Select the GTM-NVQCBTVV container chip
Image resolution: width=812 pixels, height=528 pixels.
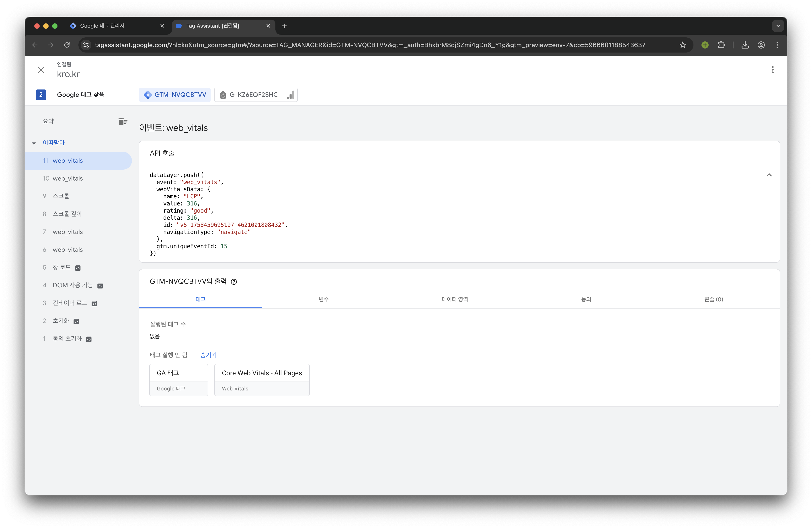click(175, 95)
